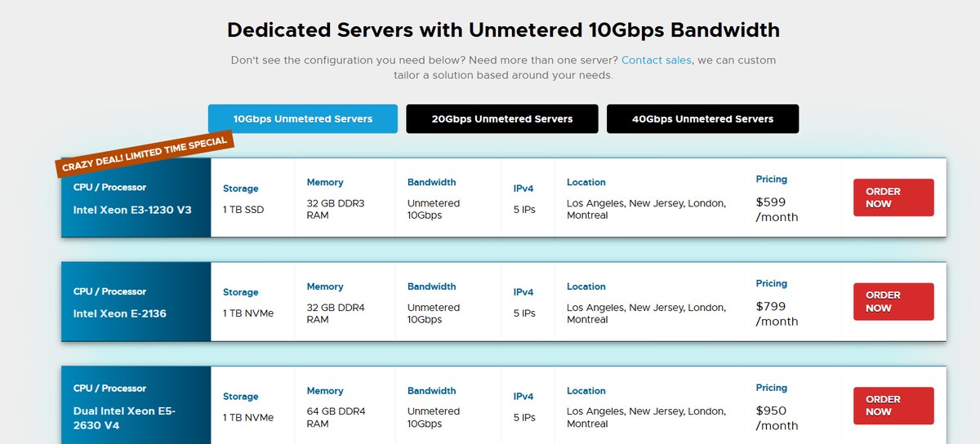This screenshot has width=980, height=444.
Task: Click Unmetered 10Gbps in the $799 row
Action: click(434, 313)
